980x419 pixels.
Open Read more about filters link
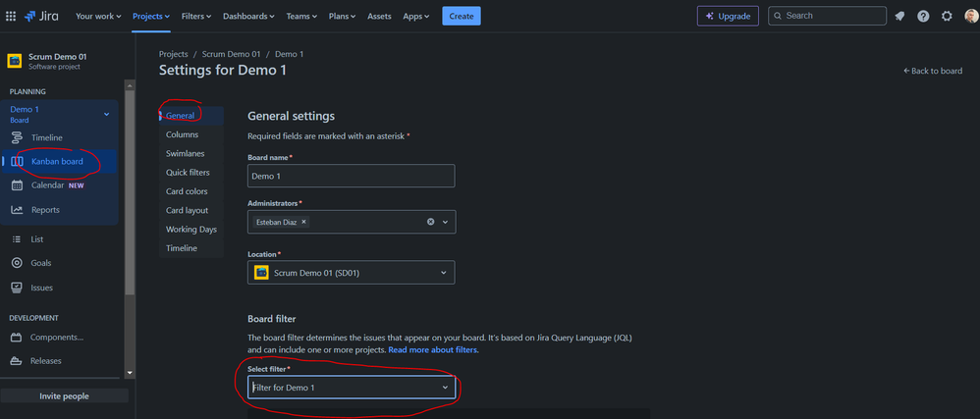coord(432,349)
